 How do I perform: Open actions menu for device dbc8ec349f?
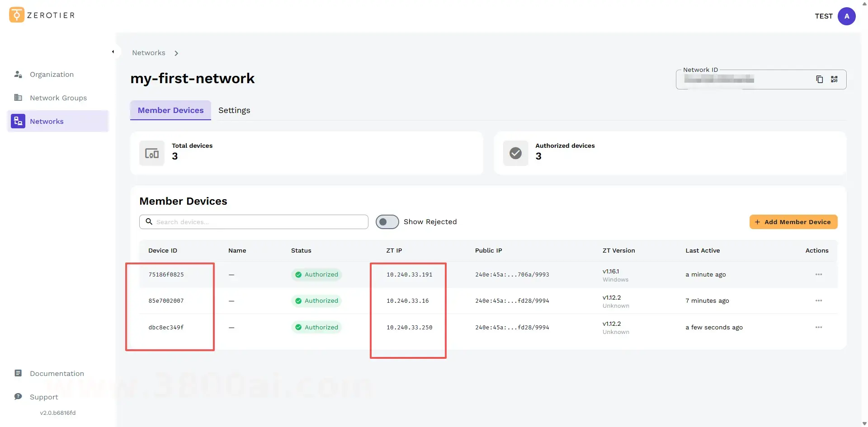[x=818, y=328]
